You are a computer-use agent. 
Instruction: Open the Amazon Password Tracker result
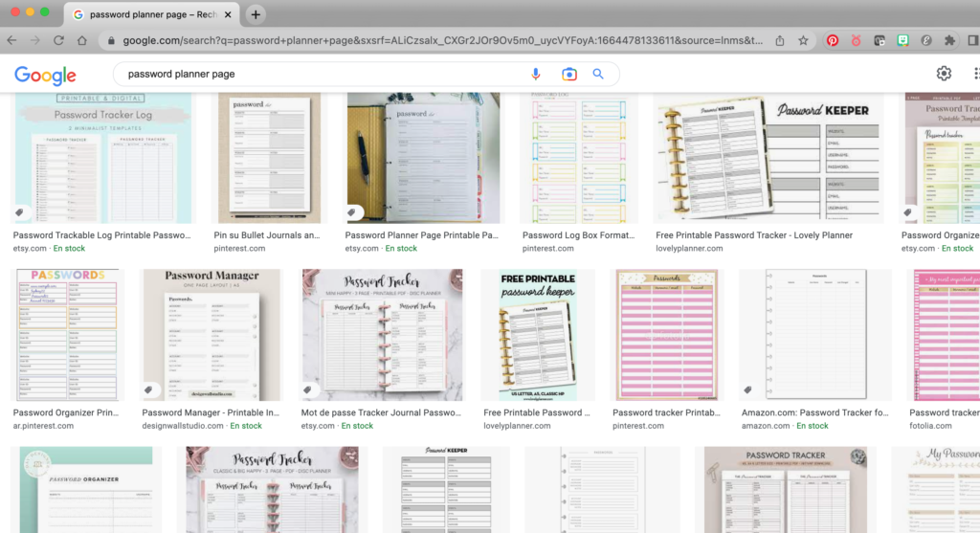click(x=814, y=335)
